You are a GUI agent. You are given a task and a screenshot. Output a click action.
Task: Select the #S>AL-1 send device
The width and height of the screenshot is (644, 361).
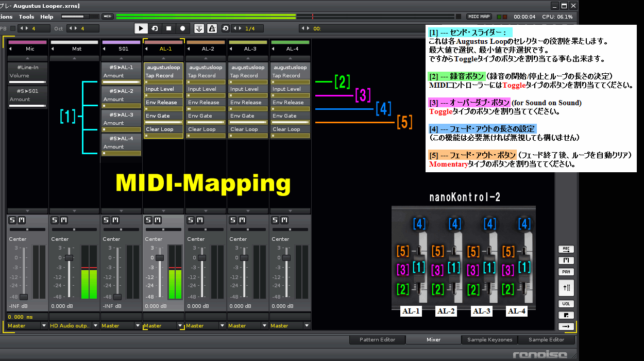click(x=122, y=67)
